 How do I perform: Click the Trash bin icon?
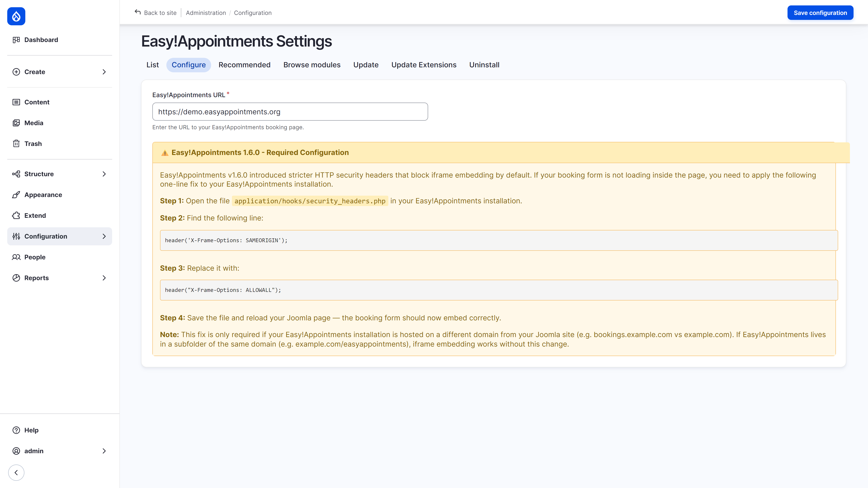16,144
